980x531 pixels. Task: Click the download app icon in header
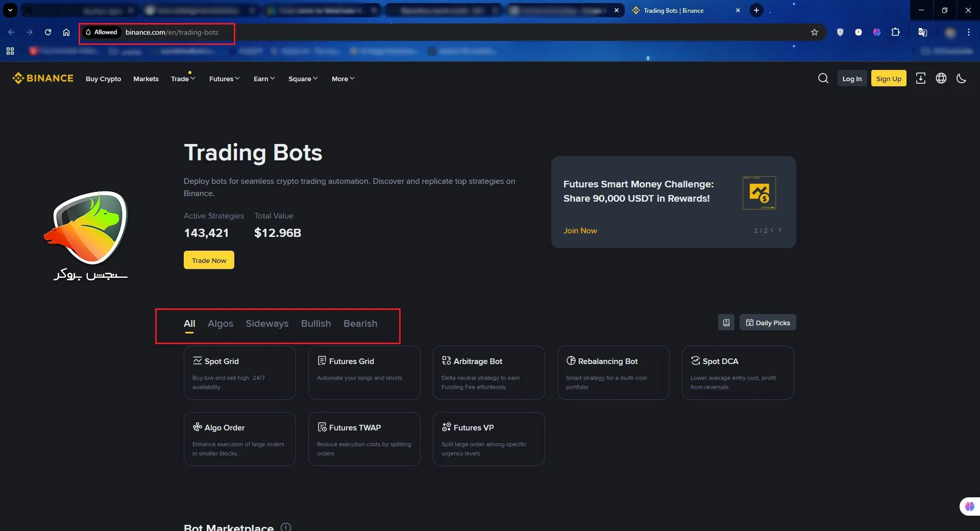[x=920, y=78]
